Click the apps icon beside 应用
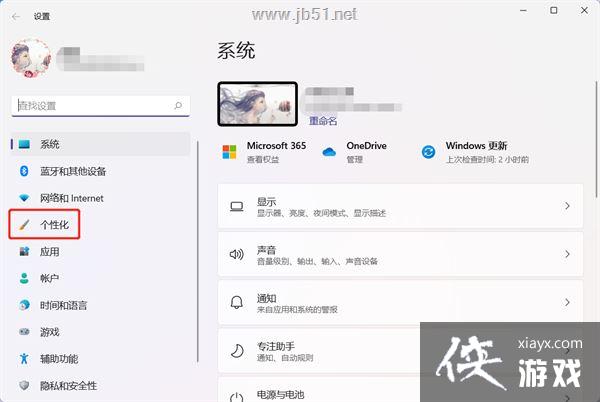 pos(24,252)
